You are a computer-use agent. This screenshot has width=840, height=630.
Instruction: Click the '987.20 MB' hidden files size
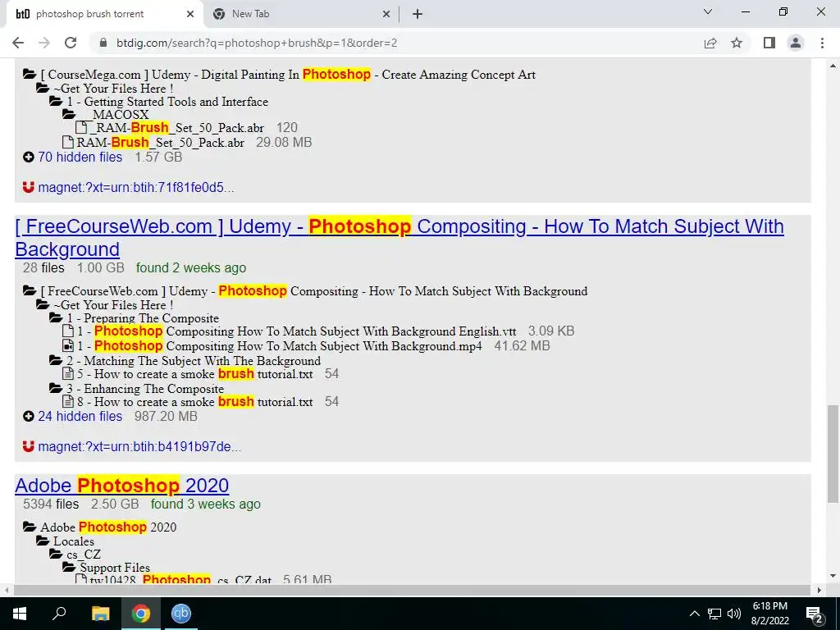coord(166,416)
